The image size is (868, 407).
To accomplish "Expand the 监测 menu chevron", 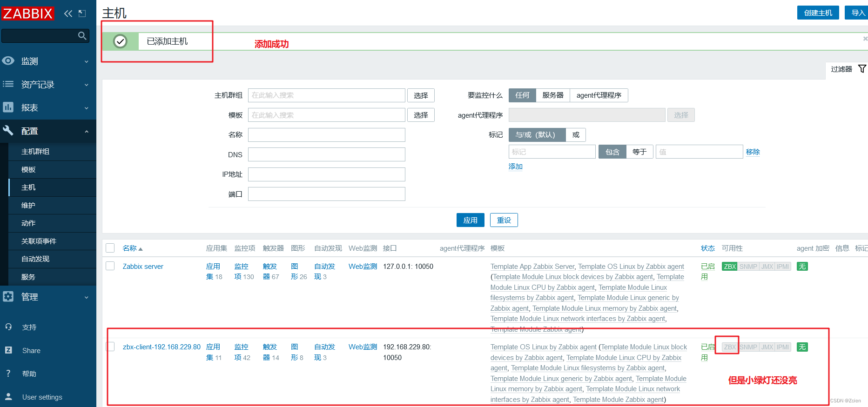I will [x=87, y=61].
